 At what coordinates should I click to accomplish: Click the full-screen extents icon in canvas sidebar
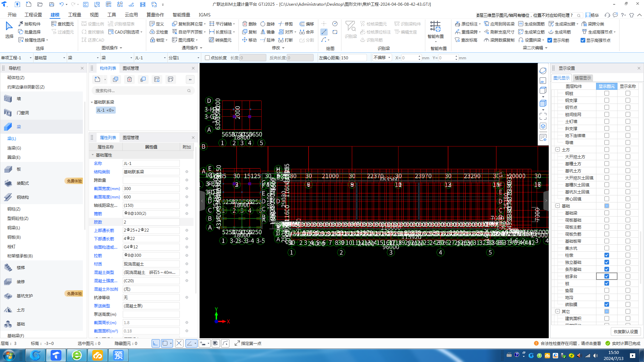(543, 116)
